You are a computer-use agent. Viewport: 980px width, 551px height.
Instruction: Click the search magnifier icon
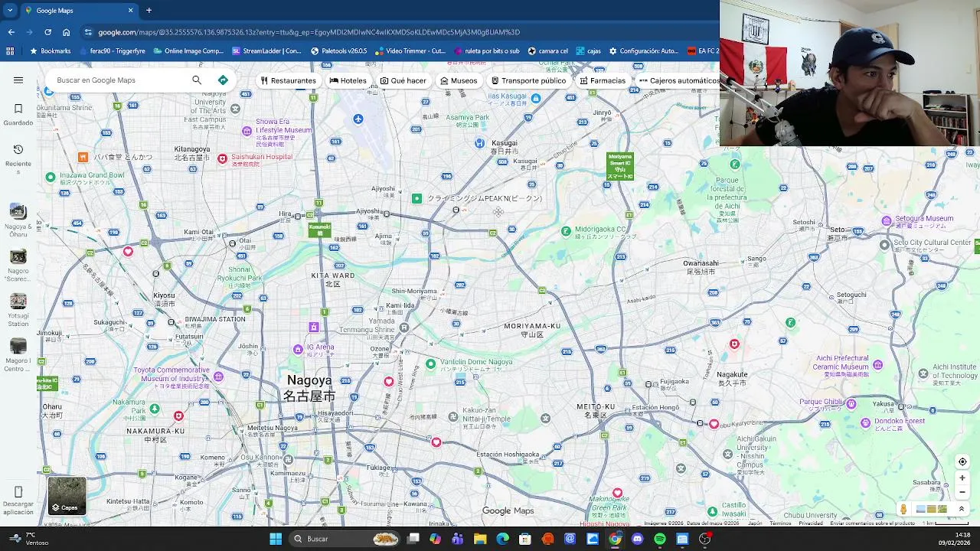click(197, 80)
